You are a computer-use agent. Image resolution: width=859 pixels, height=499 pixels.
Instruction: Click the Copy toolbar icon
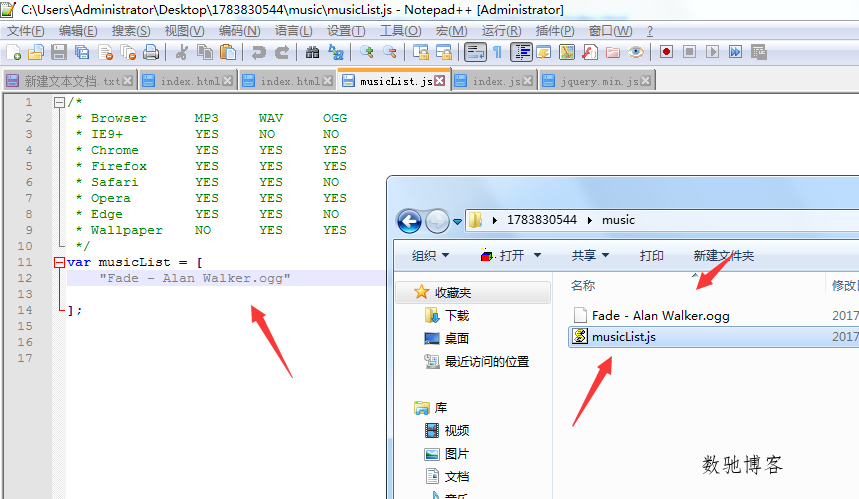tap(205, 53)
